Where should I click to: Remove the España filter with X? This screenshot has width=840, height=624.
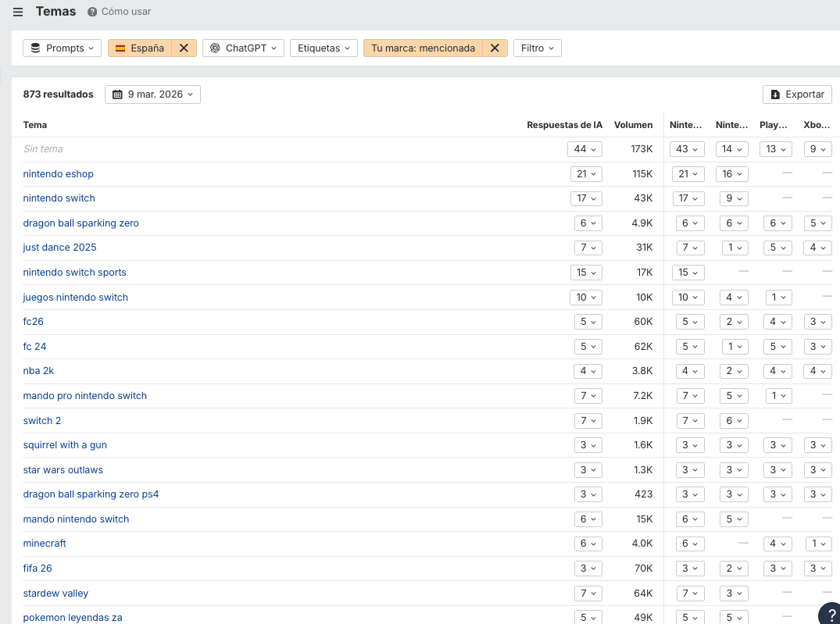[184, 48]
